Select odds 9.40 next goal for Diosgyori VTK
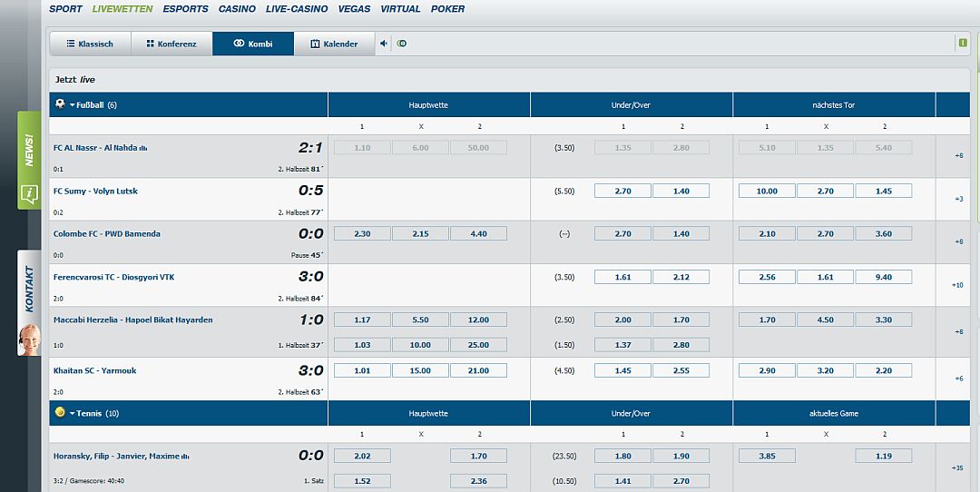 point(884,277)
